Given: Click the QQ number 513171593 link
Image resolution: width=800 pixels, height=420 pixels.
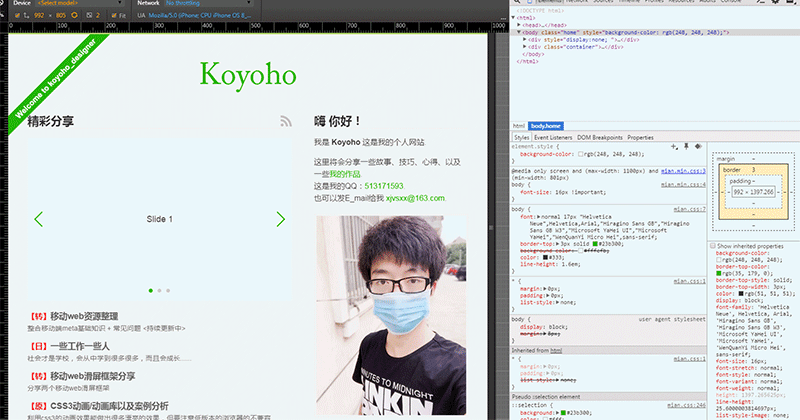Looking at the screenshot, I should tap(384, 186).
